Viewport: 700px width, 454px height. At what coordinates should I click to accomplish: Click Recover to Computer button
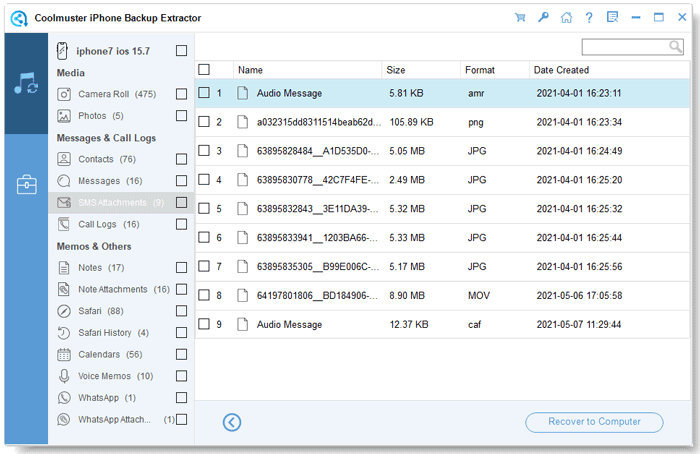point(594,422)
